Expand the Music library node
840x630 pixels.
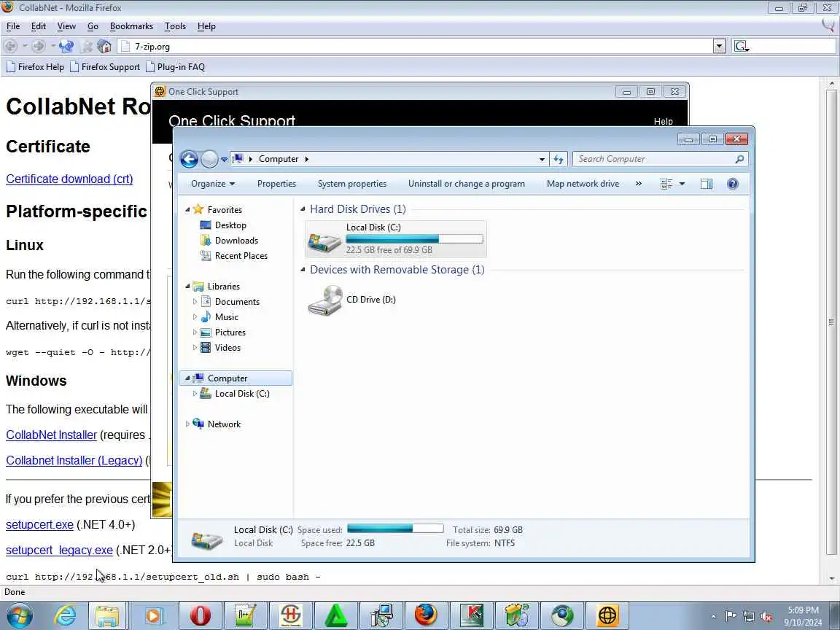tap(195, 317)
